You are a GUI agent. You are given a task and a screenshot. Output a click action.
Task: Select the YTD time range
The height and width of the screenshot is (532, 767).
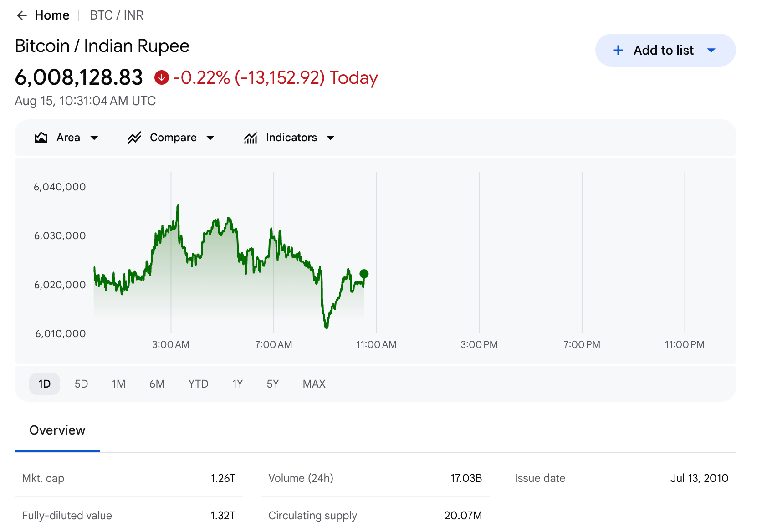(x=199, y=384)
